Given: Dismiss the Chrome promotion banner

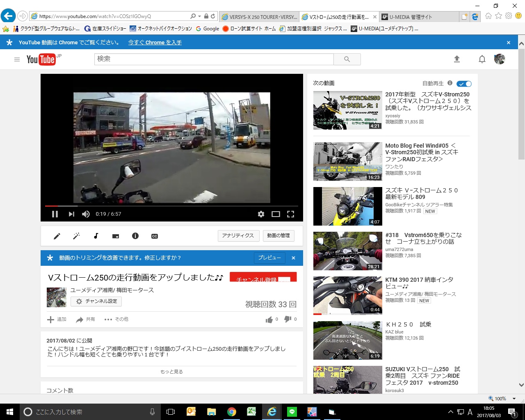Looking at the screenshot, I should point(509,43).
